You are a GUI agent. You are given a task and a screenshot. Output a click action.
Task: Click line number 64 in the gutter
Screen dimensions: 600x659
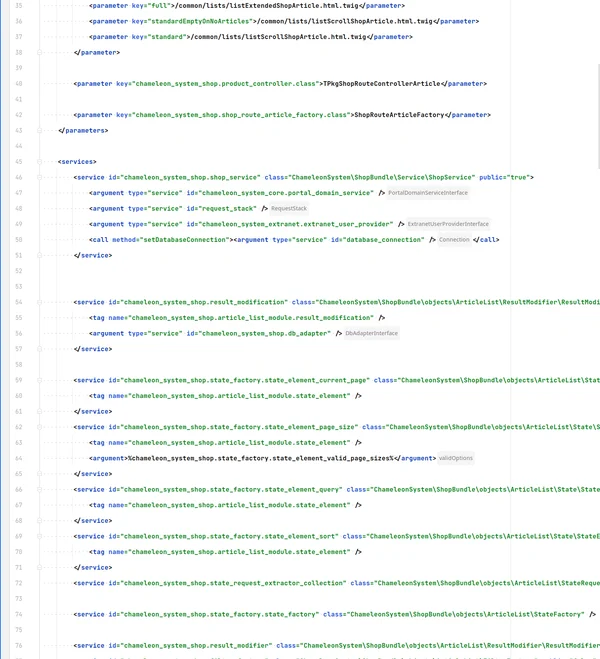click(18, 458)
